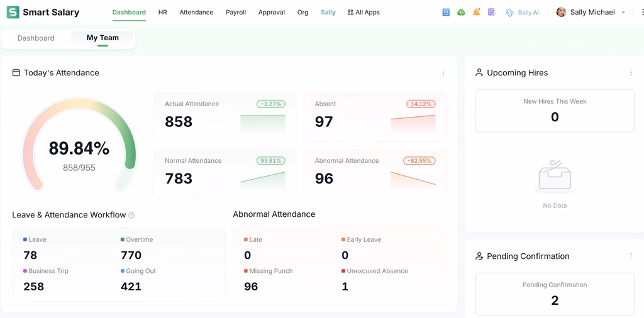
Task: Open Upcoming Hires more options menu
Action: [x=631, y=73]
